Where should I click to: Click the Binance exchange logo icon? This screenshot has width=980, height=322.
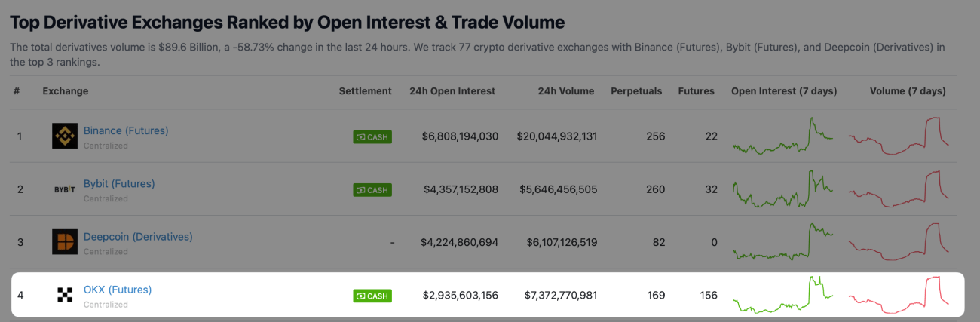(x=65, y=136)
